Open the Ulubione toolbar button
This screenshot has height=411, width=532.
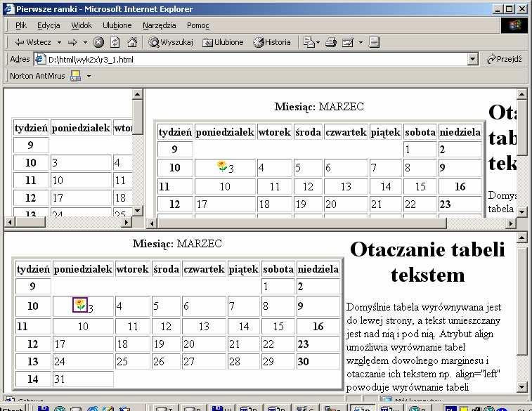coord(223,42)
